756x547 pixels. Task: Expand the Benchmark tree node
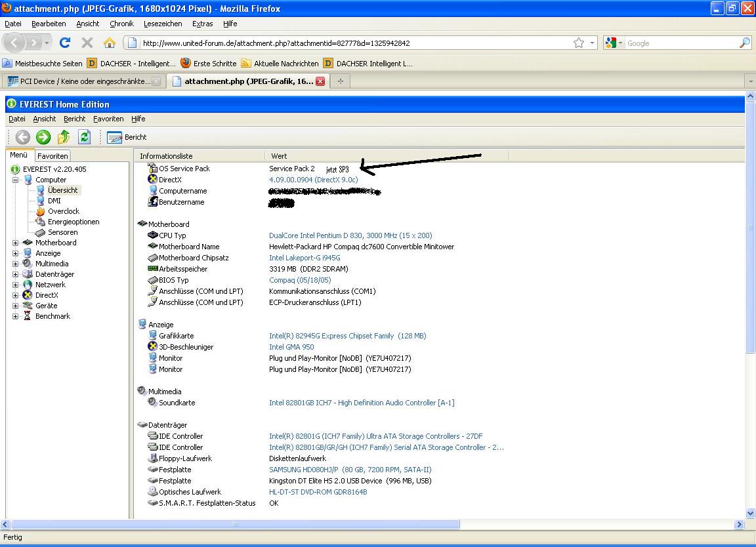(x=16, y=317)
